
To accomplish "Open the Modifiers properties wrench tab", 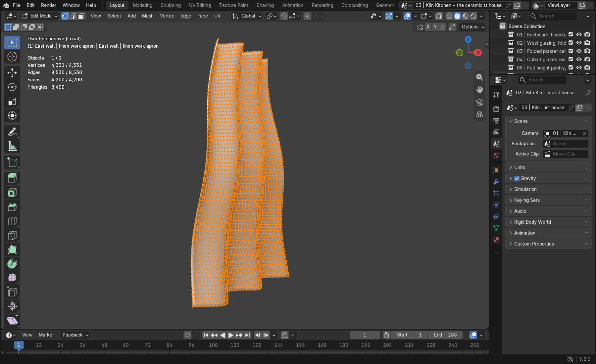I will (x=496, y=182).
